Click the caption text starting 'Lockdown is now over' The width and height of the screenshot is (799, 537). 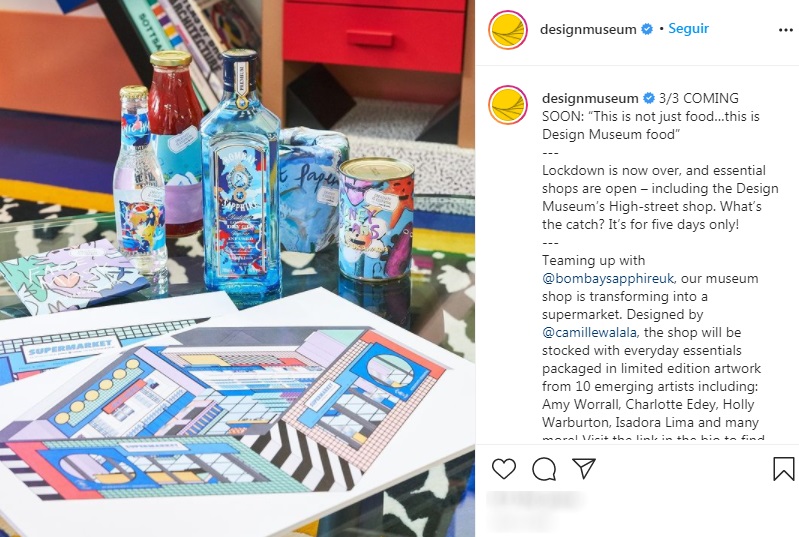(x=660, y=197)
